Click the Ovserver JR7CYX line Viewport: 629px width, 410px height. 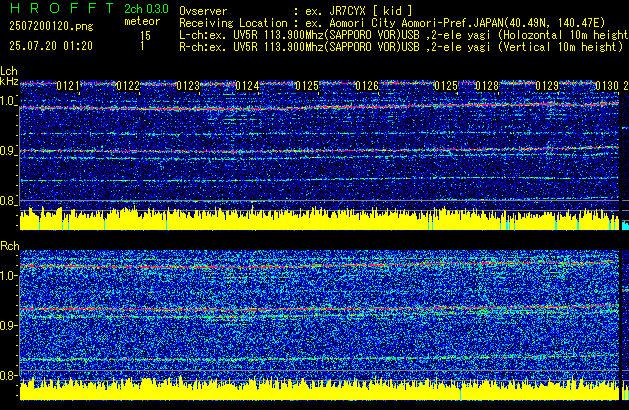tap(296, 11)
